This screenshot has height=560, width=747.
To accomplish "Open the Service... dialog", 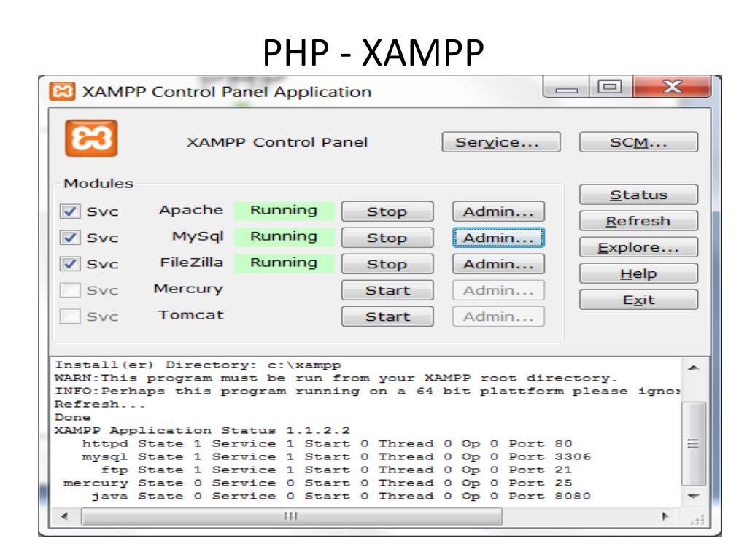I will pyautogui.click(x=501, y=142).
